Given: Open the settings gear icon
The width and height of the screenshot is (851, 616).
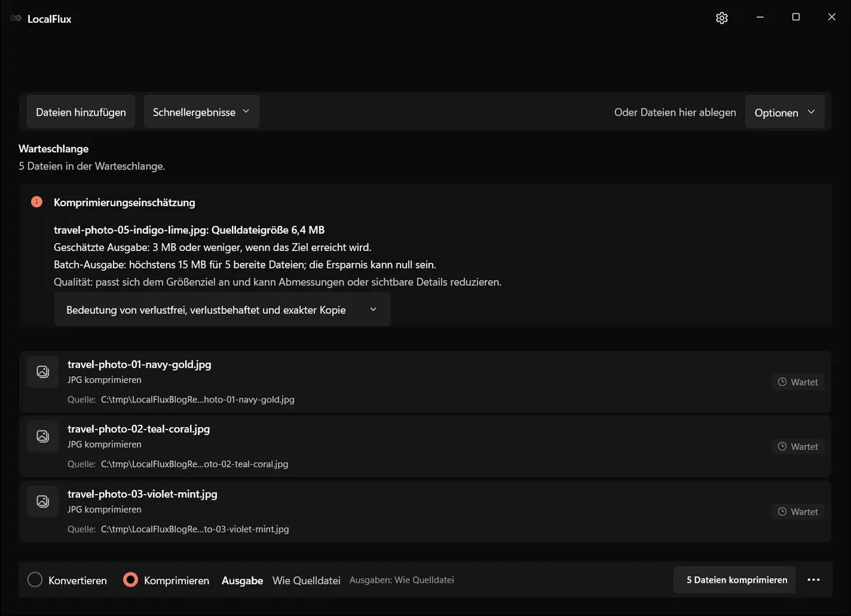Looking at the screenshot, I should coord(722,18).
